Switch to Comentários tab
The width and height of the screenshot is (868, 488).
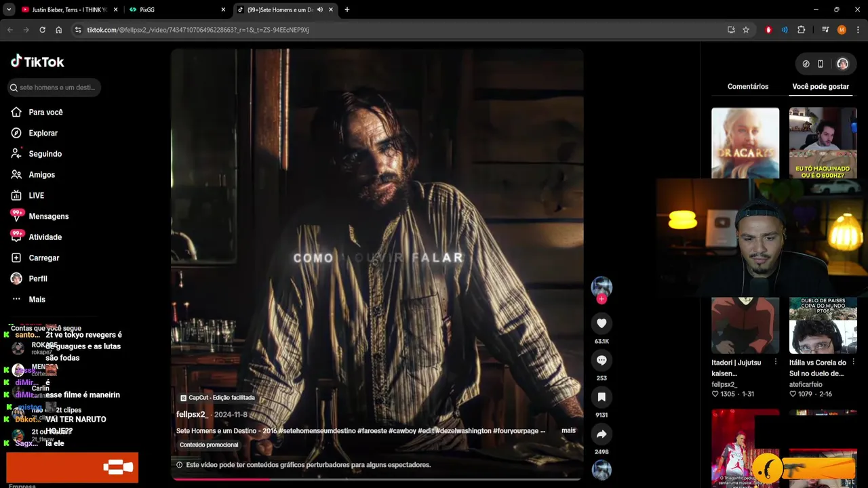[748, 87]
